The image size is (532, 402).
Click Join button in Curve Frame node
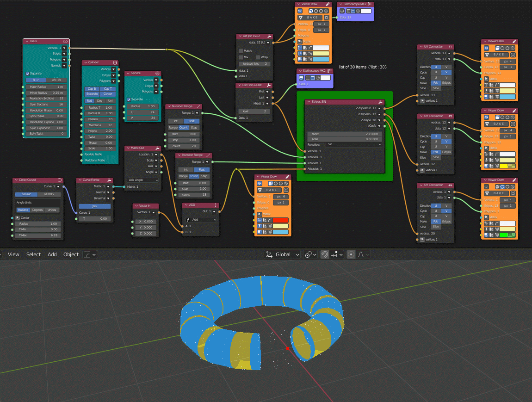pos(95,206)
